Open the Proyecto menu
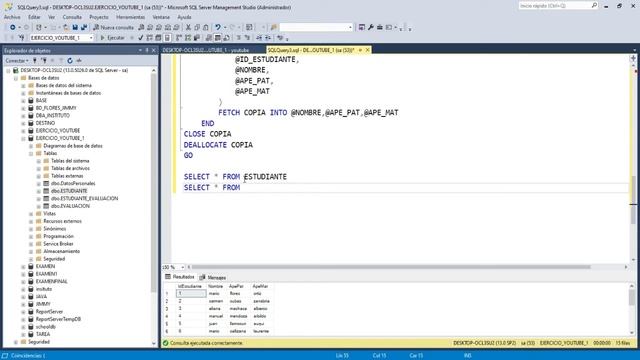640x360 pixels. (x=99, y=17)
